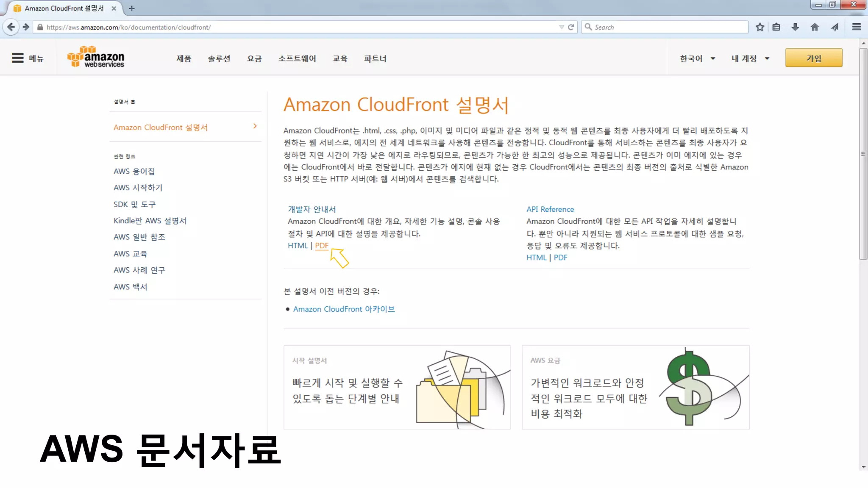Viewport: 868px width, 488px height.
Task: Open the downloads arrow icon
Action: 795,27
